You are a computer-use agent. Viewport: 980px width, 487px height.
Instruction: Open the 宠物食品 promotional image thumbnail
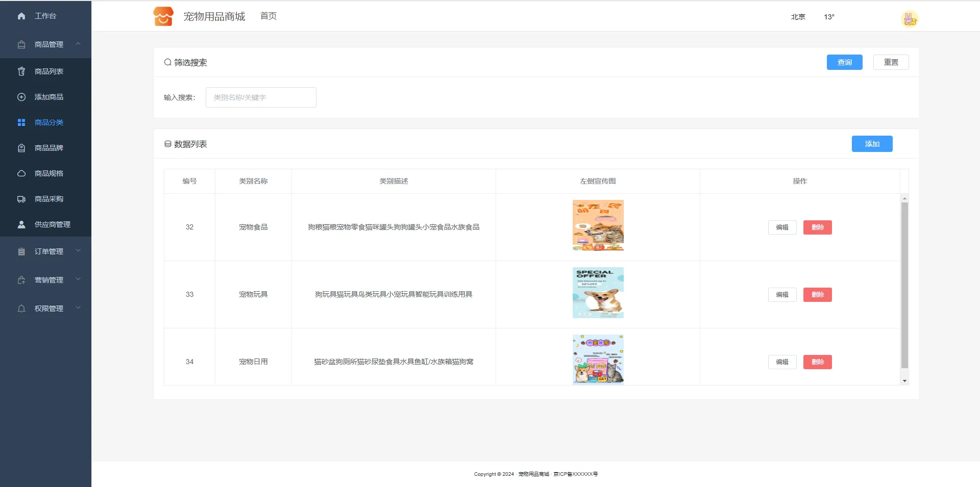pyautogui.click(x=598, y=225)
